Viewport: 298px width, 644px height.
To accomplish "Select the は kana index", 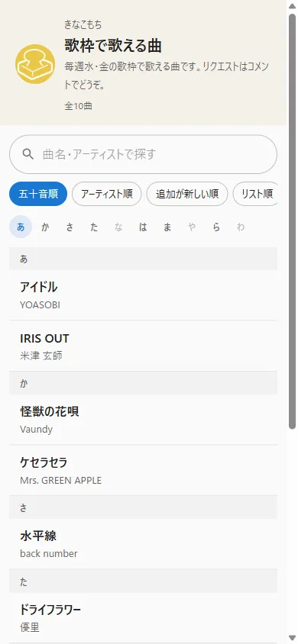I will coord(143,227).
